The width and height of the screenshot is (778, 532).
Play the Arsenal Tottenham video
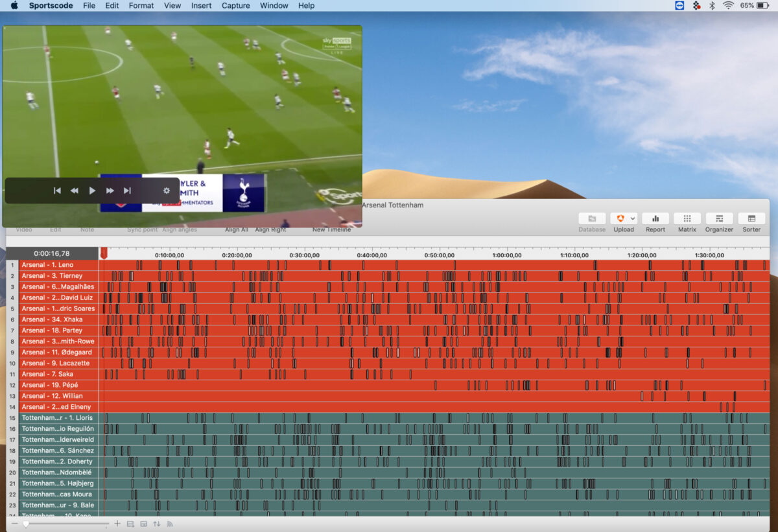(x=92, y=191)
